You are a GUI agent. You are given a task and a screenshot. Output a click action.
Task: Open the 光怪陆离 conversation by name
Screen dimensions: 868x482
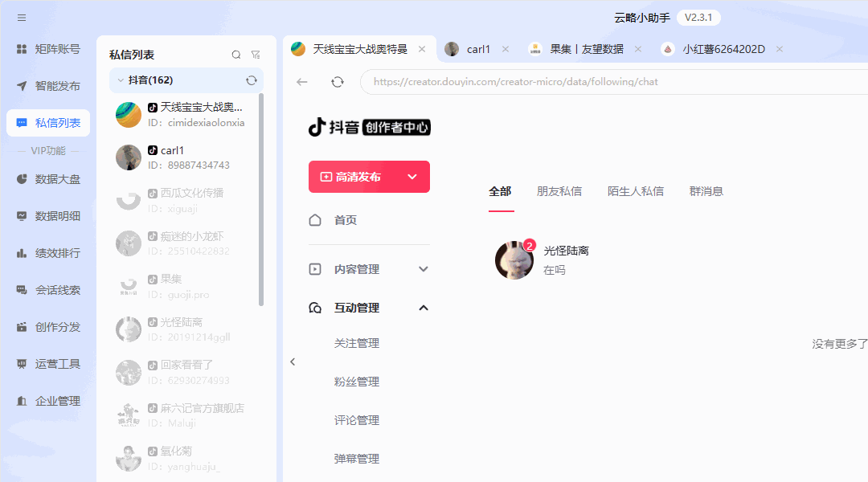[x=566, y=251]
